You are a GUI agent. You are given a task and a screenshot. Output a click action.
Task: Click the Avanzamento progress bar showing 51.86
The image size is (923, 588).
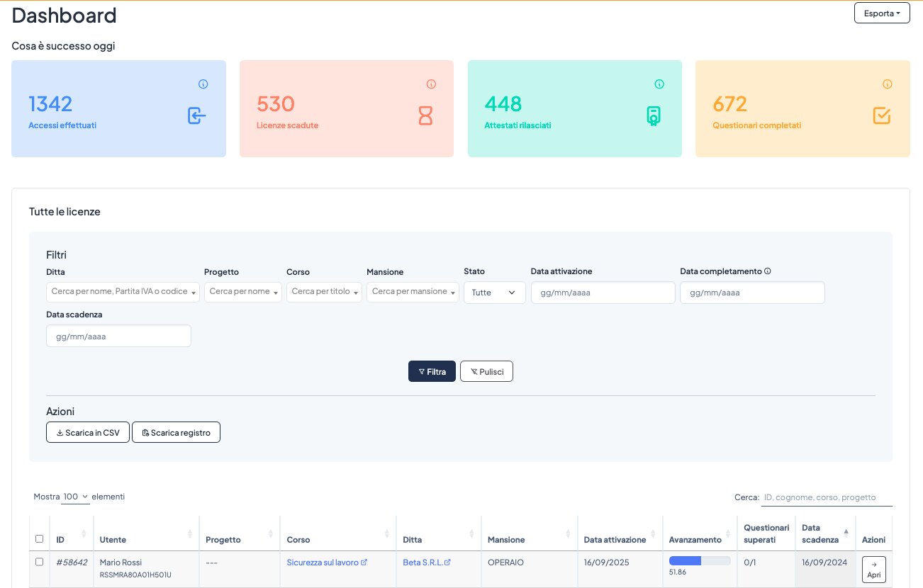coord(698,560)
